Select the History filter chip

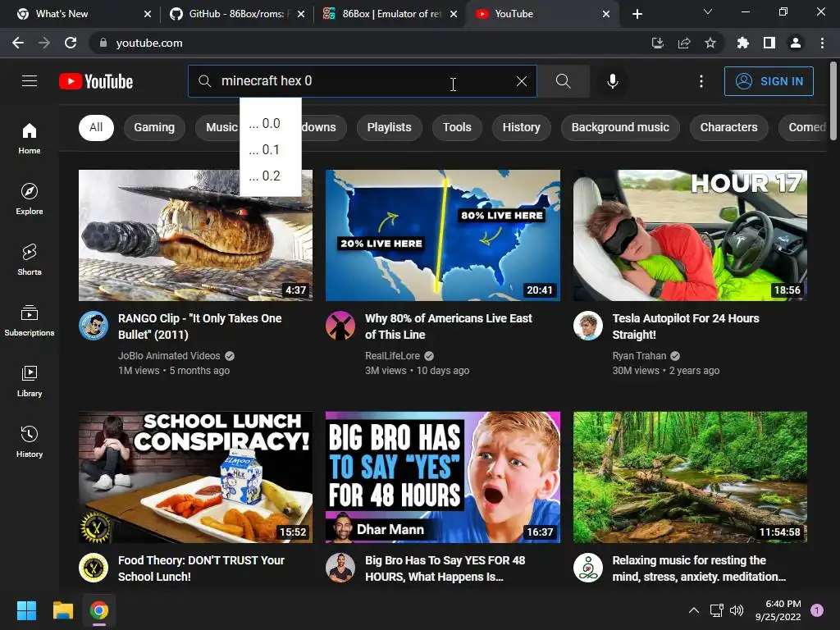pos(521,127)
